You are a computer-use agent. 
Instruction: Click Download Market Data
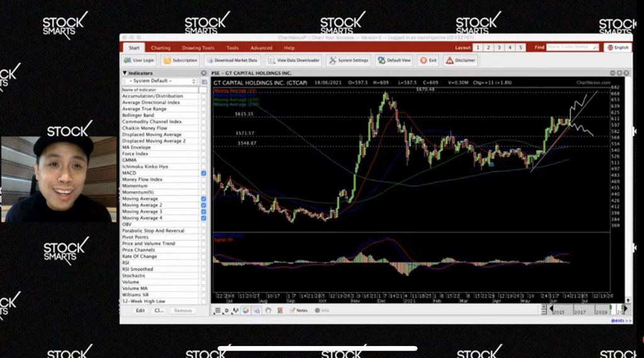232,60
